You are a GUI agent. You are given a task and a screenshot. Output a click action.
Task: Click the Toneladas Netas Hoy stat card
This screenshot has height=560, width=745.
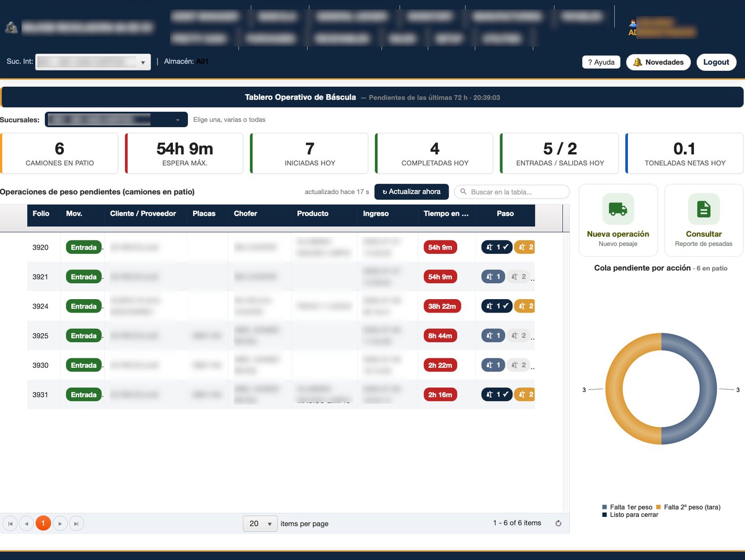[x=685, y=153]
